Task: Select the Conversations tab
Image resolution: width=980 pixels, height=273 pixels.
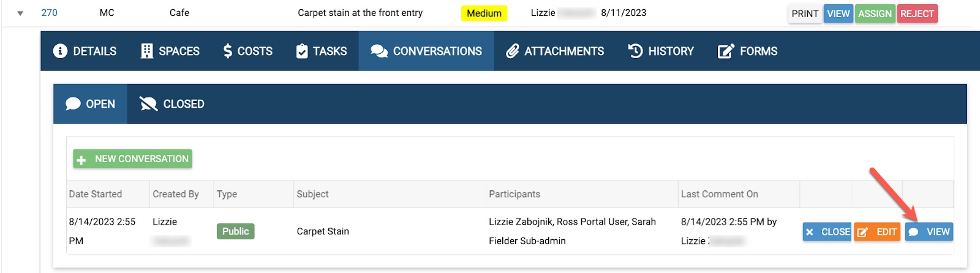Action: (426, 51)
